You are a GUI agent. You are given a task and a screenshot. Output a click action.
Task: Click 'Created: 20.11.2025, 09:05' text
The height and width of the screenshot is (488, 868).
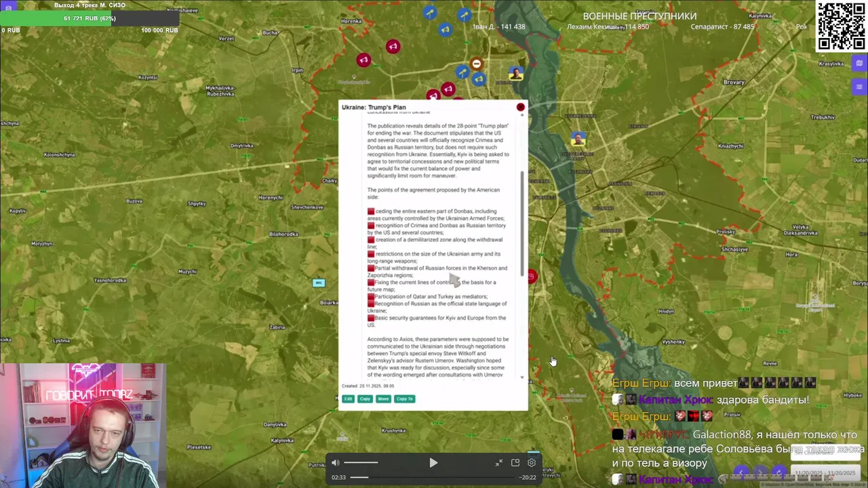(368, 386)
